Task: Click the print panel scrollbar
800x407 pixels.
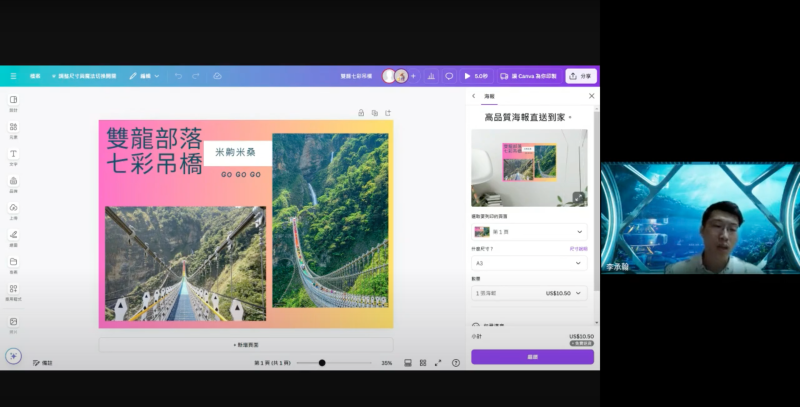Action: coord(596,201)
